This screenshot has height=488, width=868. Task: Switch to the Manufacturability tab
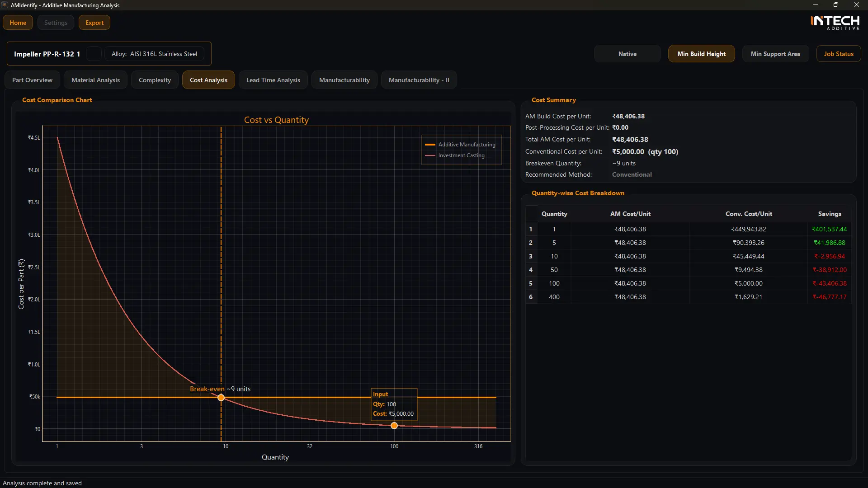pos(344,80)
